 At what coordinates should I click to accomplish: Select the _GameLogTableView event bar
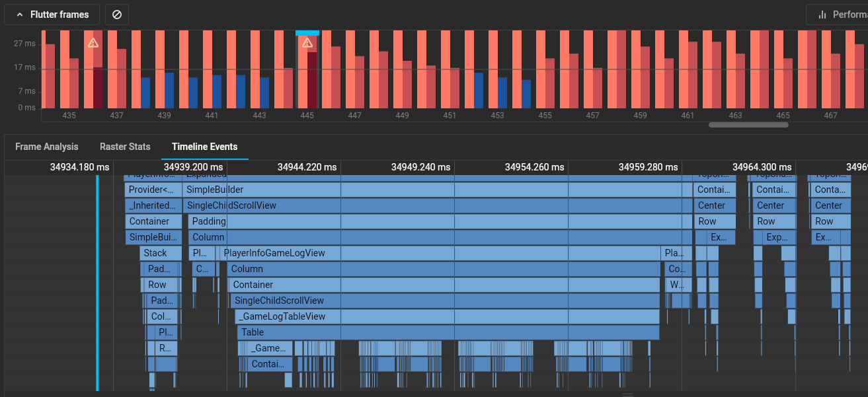click(x=448, y=316)
